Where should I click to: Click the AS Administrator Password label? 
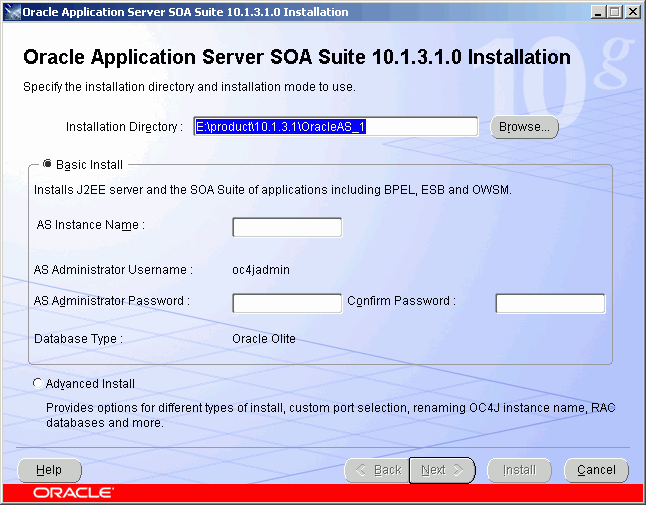point(112,301)
